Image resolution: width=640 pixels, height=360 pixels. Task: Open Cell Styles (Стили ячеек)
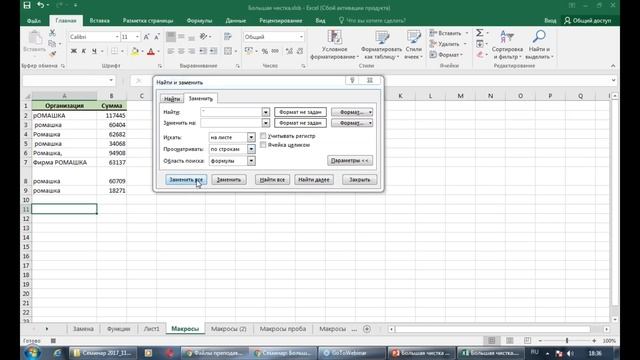413,45
